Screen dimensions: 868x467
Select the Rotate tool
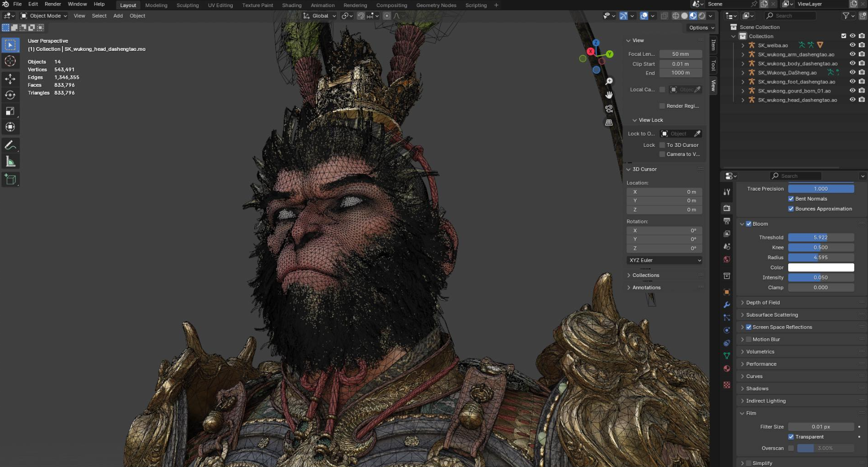coord(10,95)
